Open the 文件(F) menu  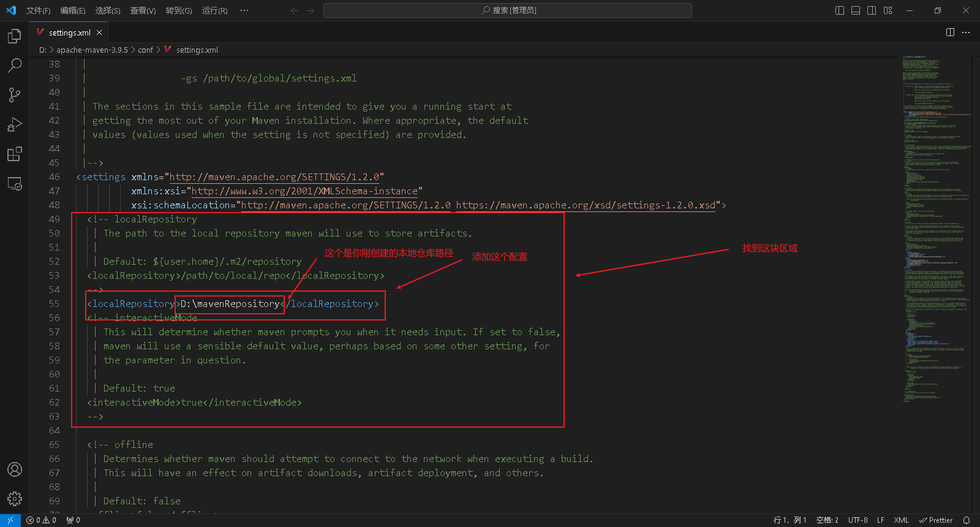[38, 10]
